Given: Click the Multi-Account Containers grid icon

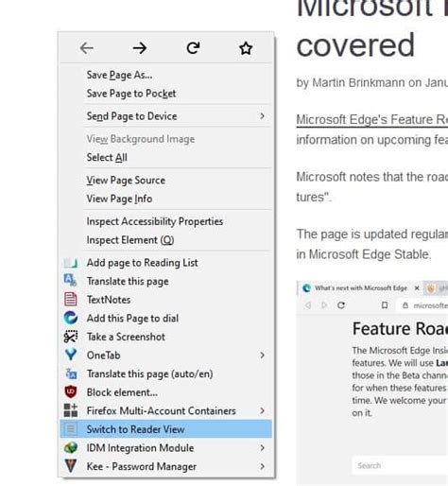Looking at the screenshot, I should 71,410.
